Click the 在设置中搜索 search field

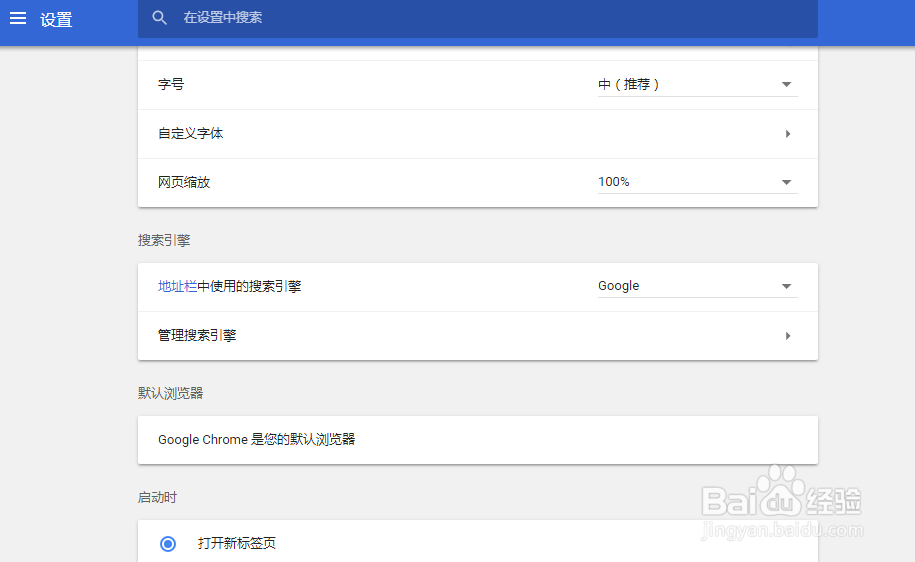[x=477, y=18]
